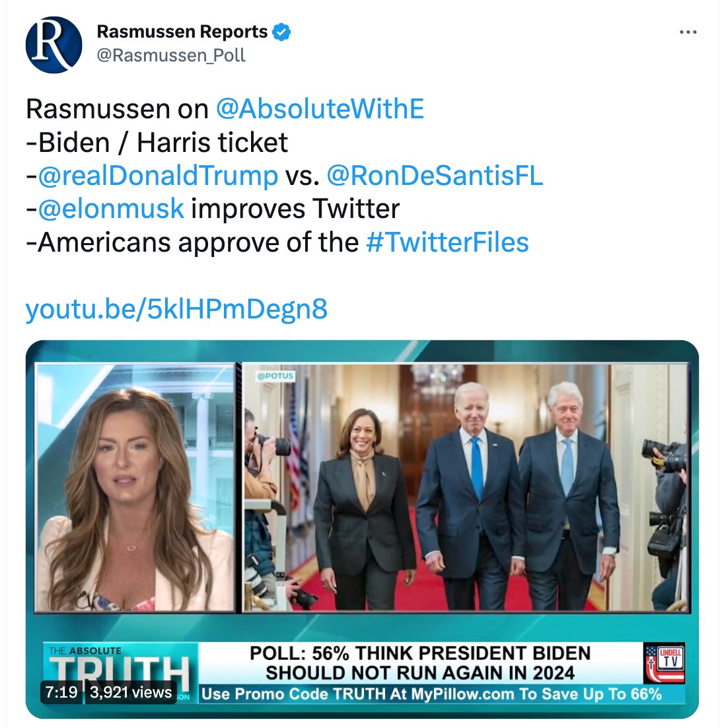Click the White House photo with three people
Screen dimensions: 720x728
click(x=466, y=487)
